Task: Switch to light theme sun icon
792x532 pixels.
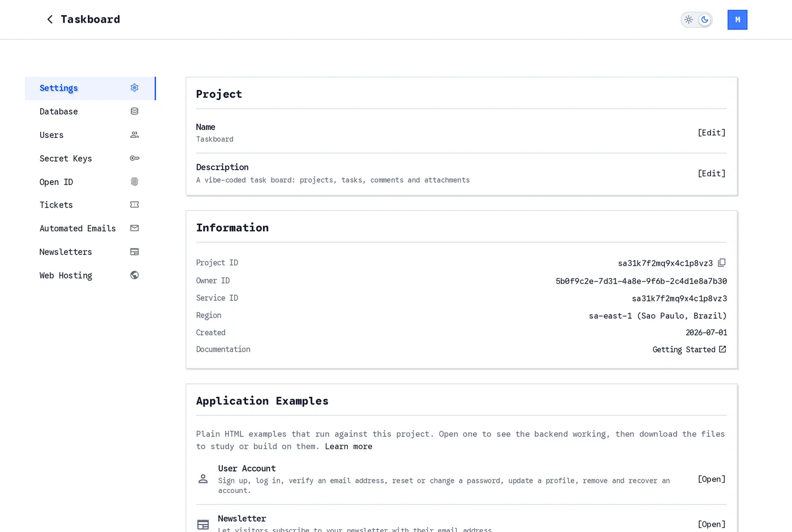Action: click(688, 20)
